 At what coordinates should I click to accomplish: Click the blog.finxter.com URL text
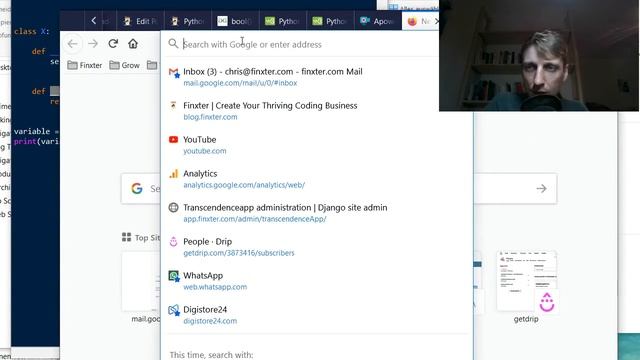tap(210, 117)
